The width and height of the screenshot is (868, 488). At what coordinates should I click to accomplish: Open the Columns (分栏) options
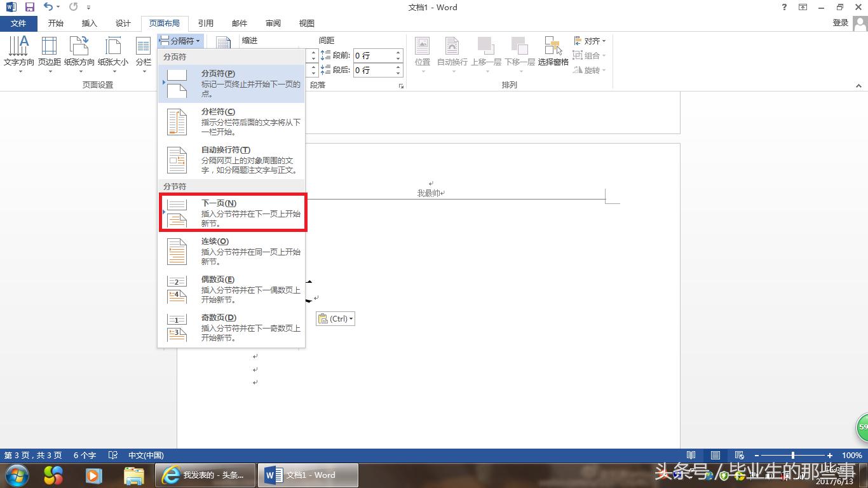144,55
